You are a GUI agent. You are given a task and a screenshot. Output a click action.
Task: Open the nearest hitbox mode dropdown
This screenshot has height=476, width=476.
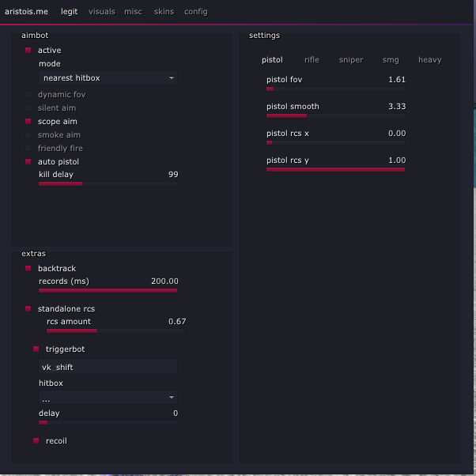[x=108, y=78]
